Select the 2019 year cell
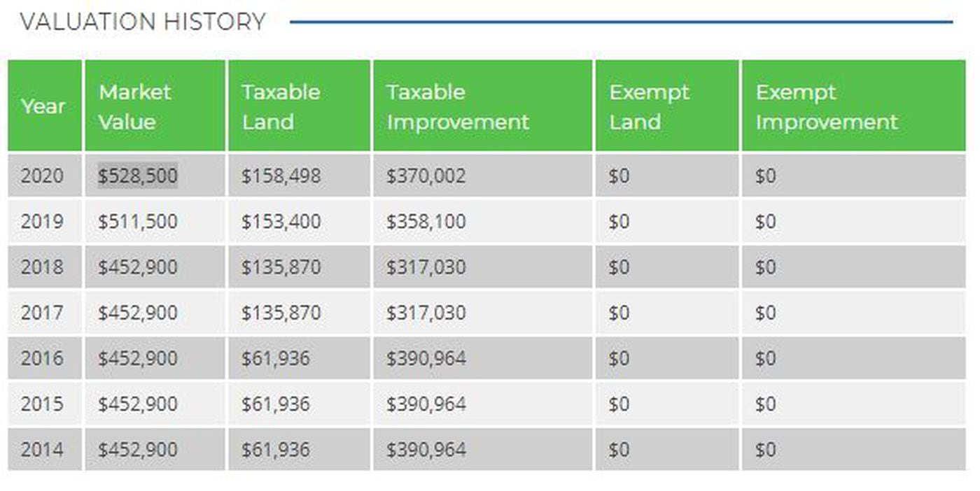Screen dimensions: 980x491 click(x=42, y=222)
